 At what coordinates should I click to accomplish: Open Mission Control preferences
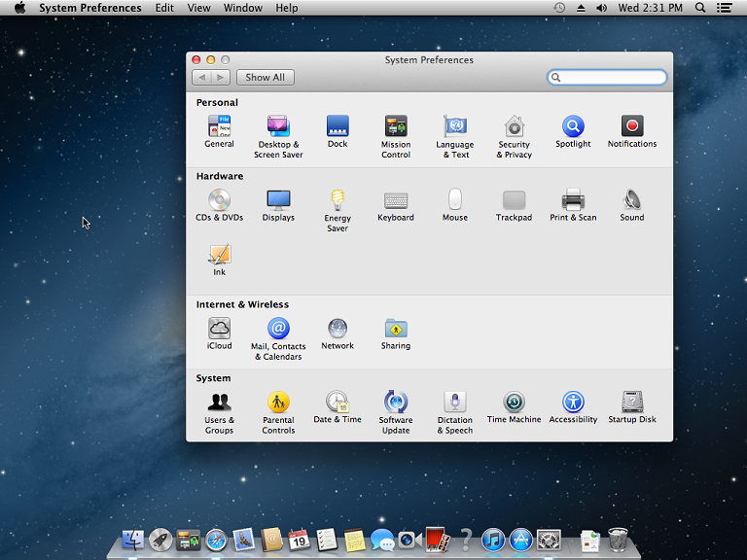[x=396, y=126]
